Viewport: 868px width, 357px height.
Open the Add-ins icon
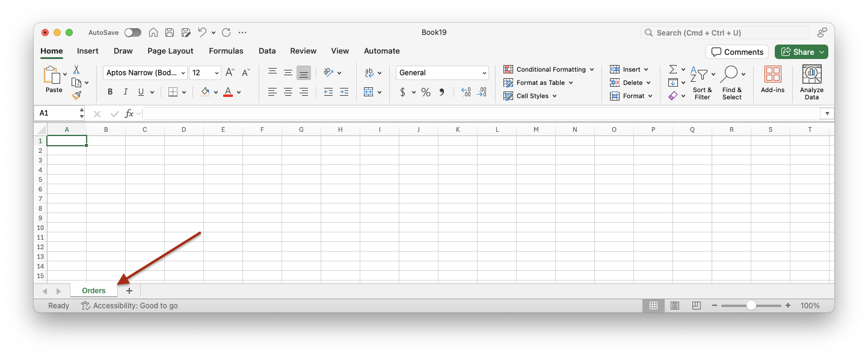[772, 79]
